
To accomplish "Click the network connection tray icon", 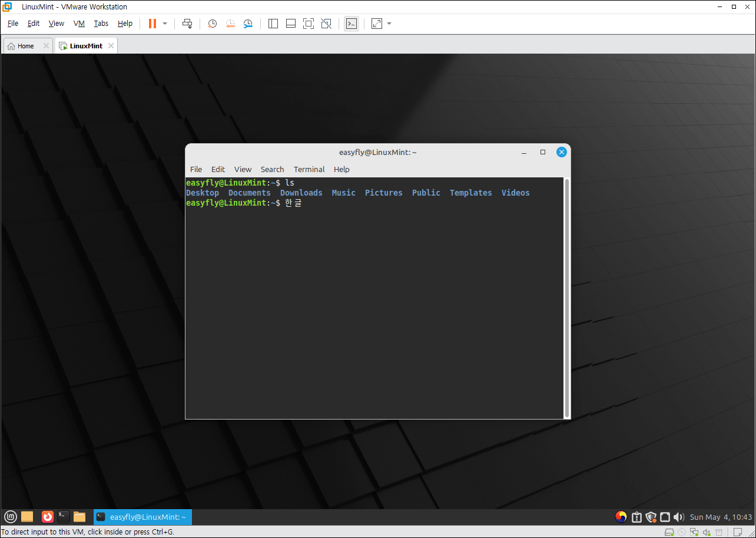I will tap(665, 517).
